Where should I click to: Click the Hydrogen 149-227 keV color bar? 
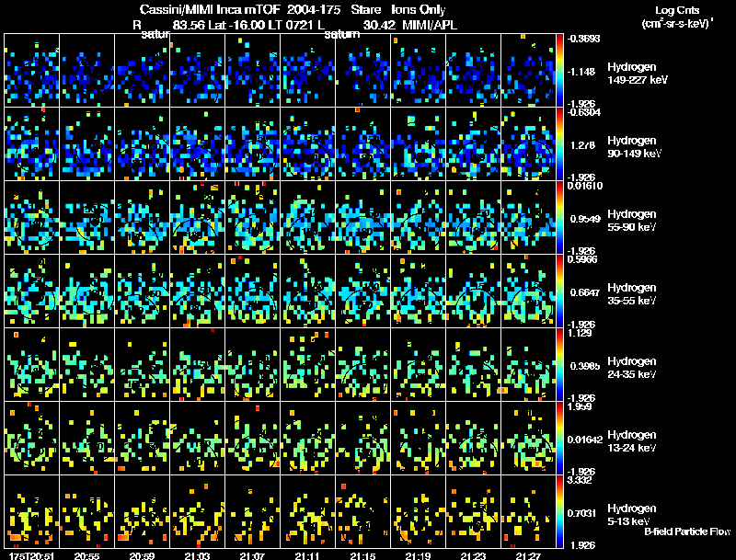point(559,71)
